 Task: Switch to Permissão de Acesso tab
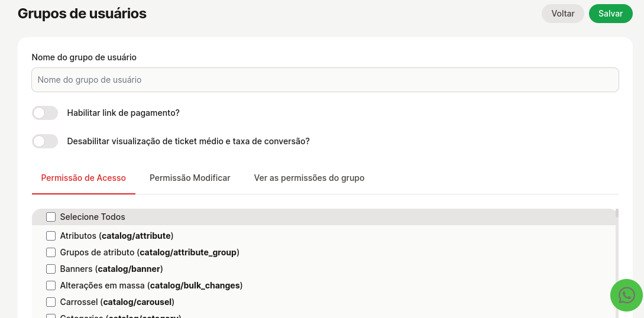tap(83, 178)
